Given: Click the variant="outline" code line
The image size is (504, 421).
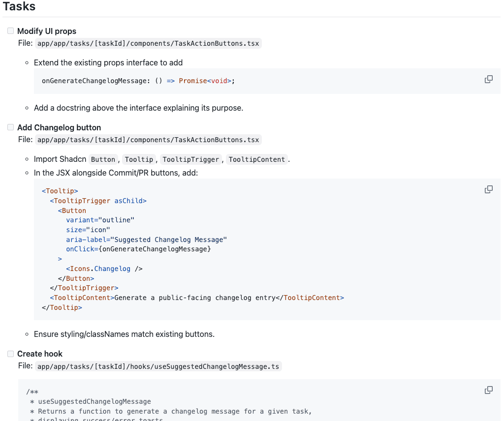Looking at the screenshot, I should (100, 220).
